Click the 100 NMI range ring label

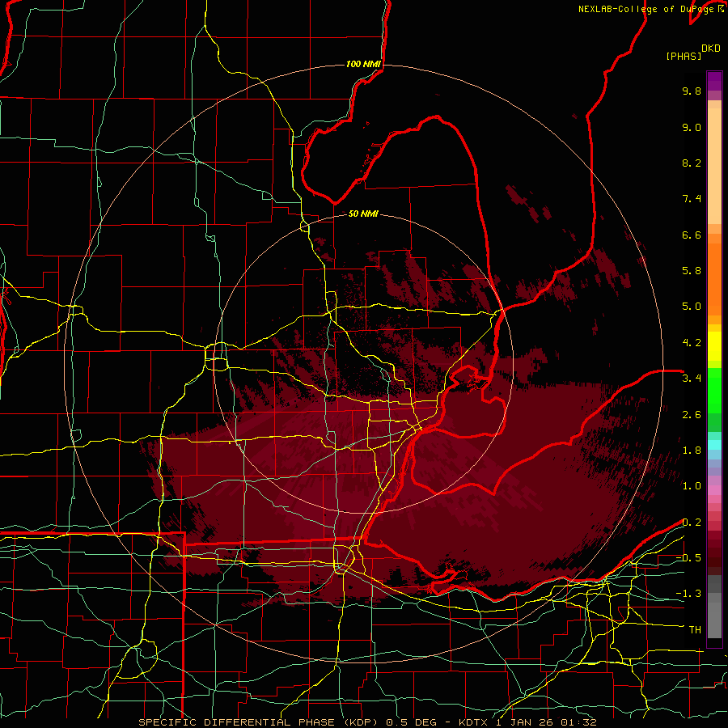(x=363, y=64)
